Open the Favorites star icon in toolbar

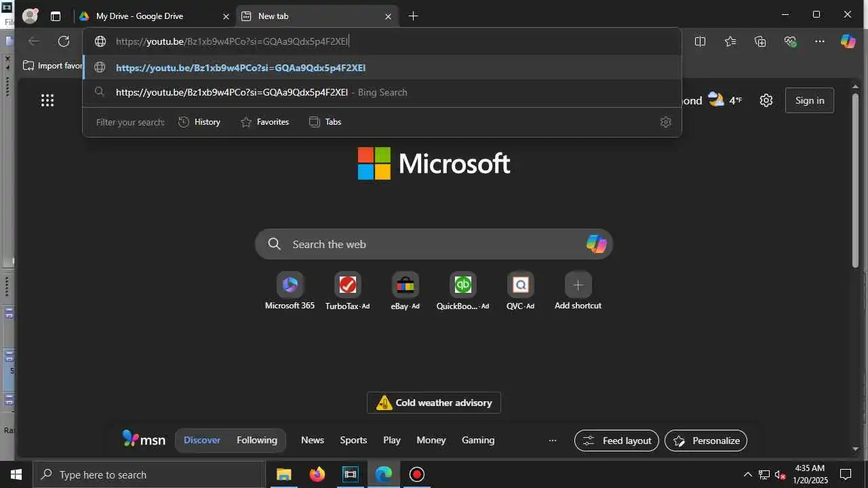pyautogui.click(x=730, y=41)
